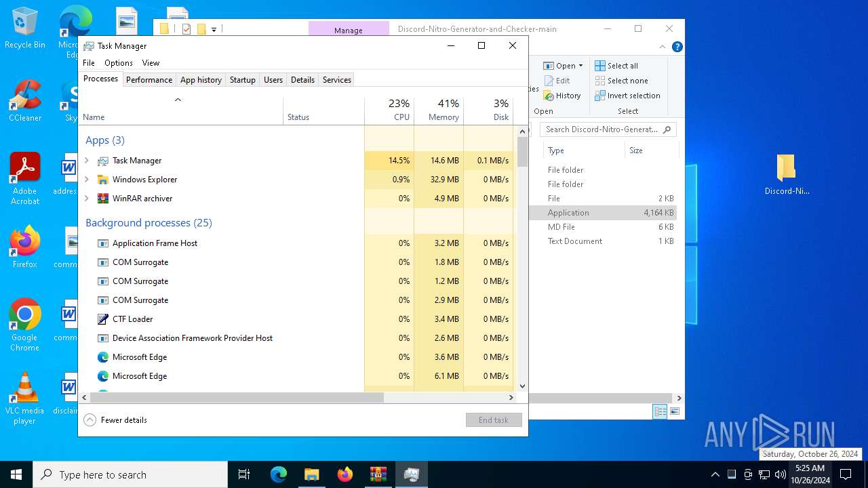Screen dimensions: 868x488
Task: Click Select all in Explorer ribbon
Action: [616, 66]
